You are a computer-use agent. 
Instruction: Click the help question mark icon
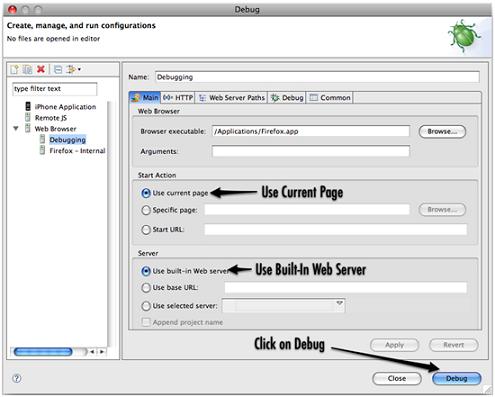click(x=17, y=378)
